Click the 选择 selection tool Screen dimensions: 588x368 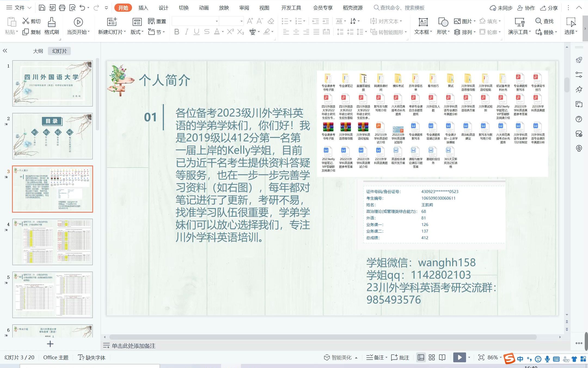[571, 26]
